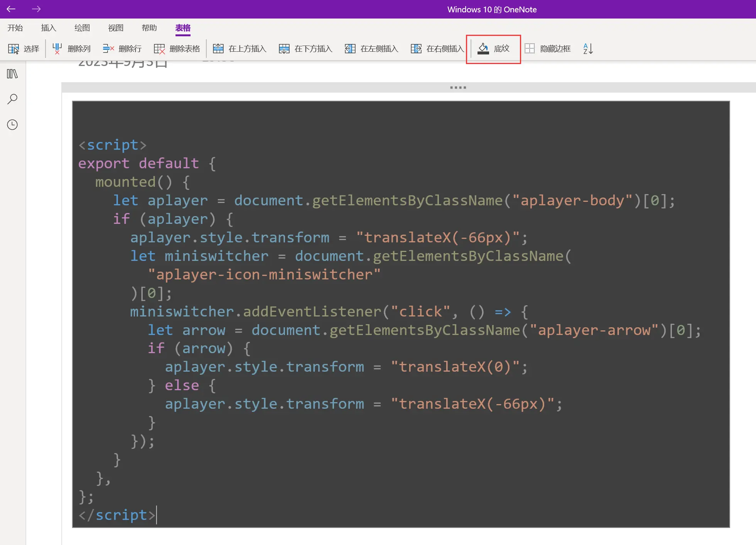
Task: Open the 帮助 (Help) tab
Action: 149,28
